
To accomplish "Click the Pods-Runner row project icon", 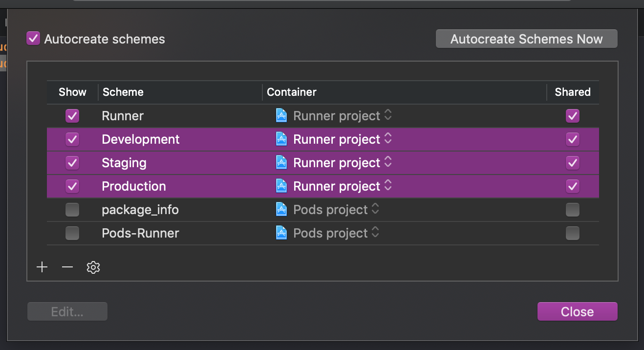I will click(x=281, y=233).
